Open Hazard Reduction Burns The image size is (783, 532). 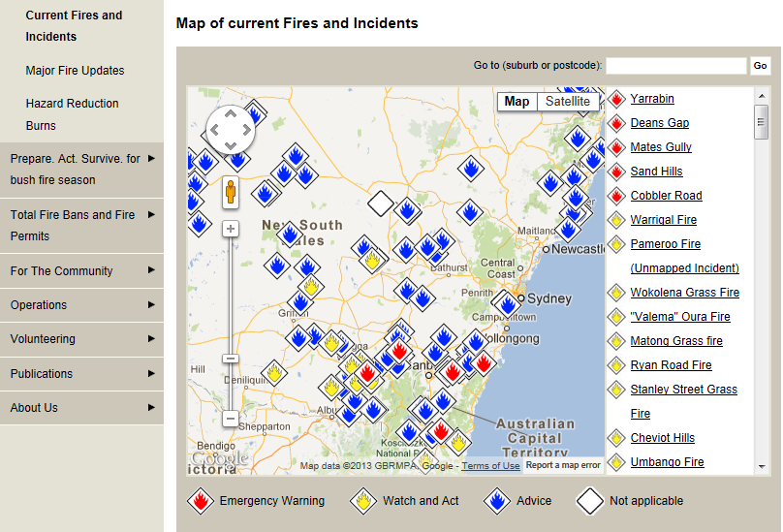coord(73,114)
